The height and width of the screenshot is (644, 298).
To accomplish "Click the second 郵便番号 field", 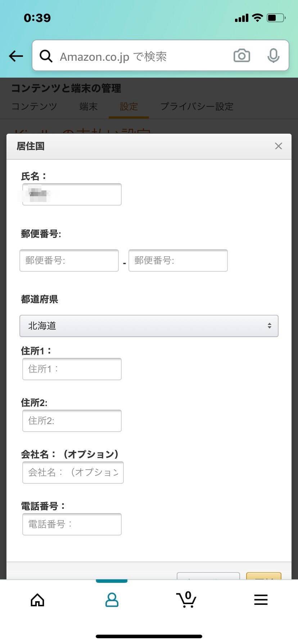I will coord(178,261).
